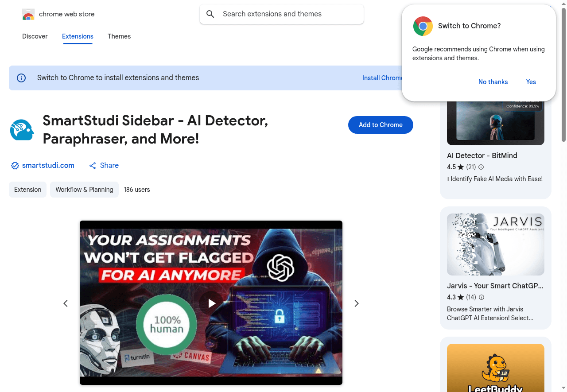Image resolution: width=567 pixels, height=392 pixels.
Task: Click the chrome web store logo
Action: coord(28,14)
